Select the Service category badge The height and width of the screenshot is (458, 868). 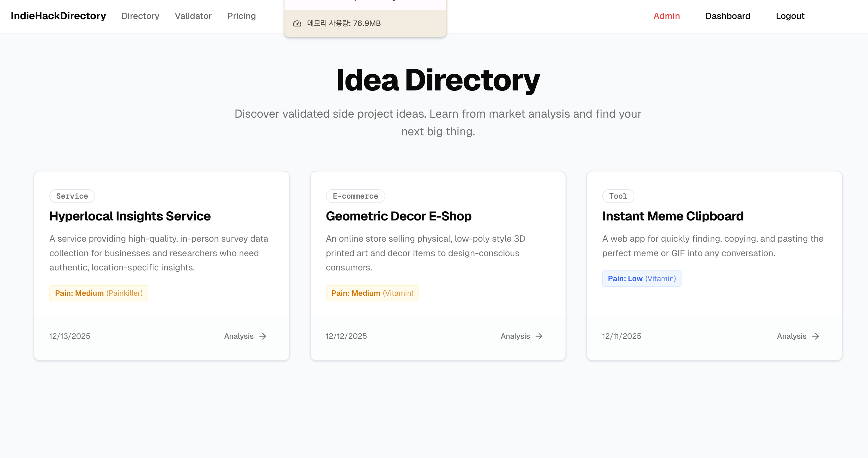pos(72,196)
